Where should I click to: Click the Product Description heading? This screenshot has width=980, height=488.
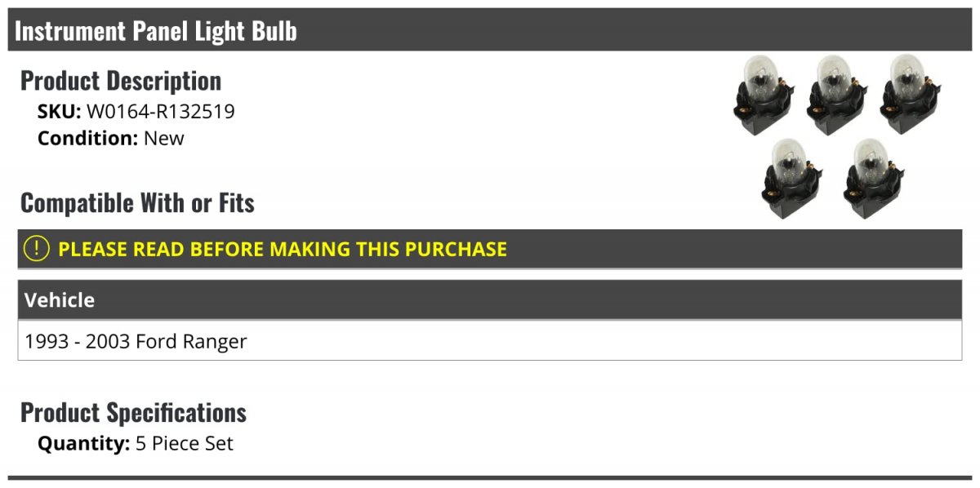(x=121, y=81)
